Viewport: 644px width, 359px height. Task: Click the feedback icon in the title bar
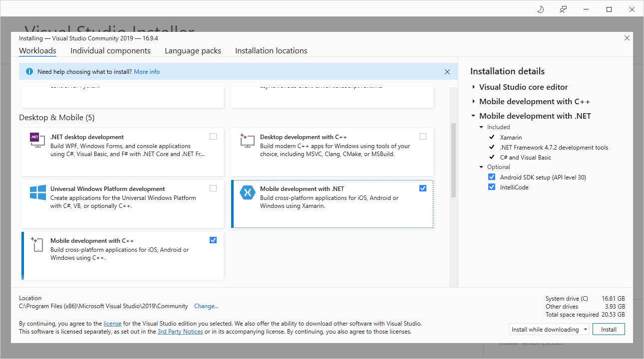click(x=563, y=9)
